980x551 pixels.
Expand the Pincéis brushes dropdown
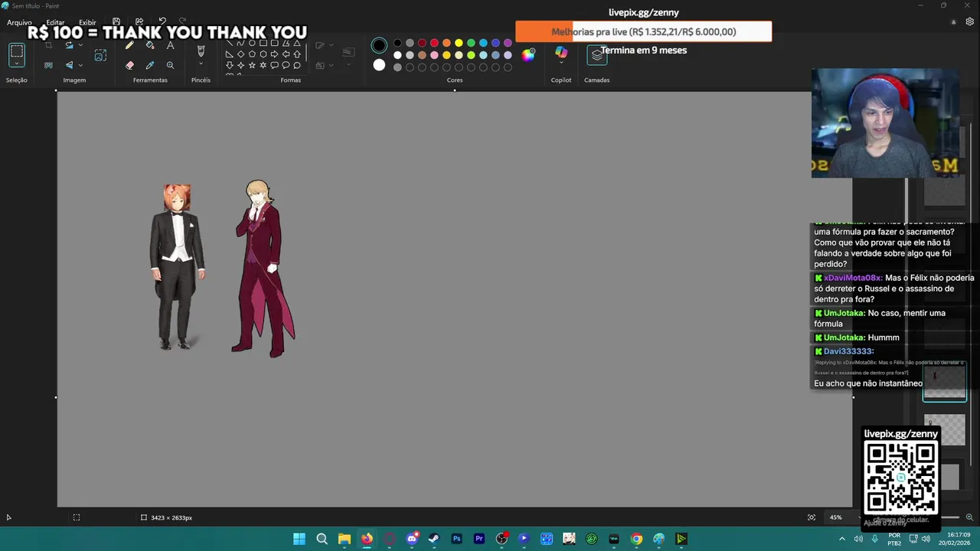coord(201,63)
